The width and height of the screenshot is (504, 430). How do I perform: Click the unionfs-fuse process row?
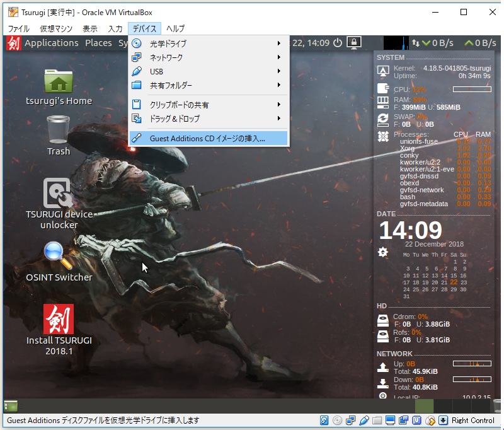(445, 141)
